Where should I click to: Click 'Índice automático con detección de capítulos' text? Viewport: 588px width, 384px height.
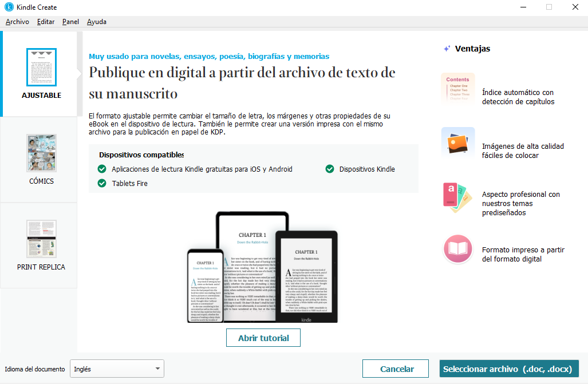click(x=518, y=97)
